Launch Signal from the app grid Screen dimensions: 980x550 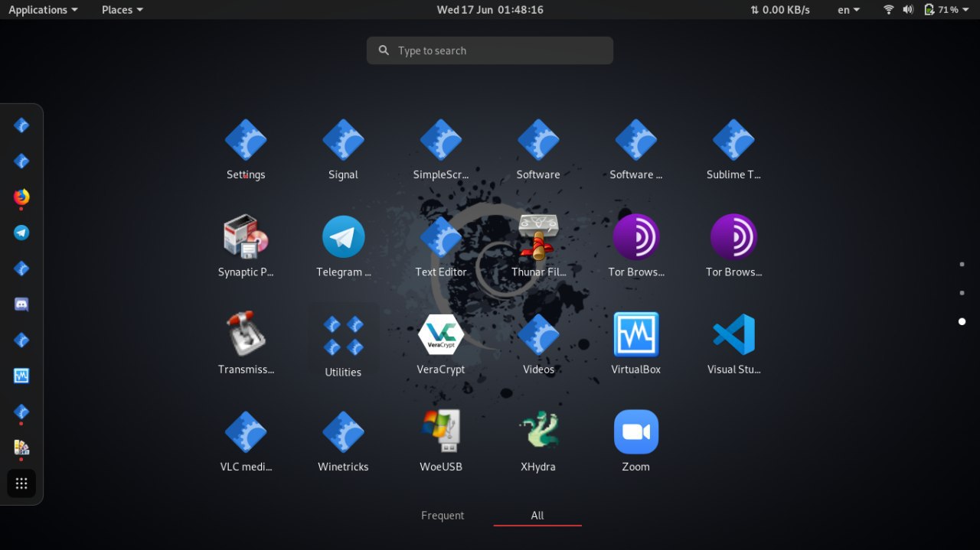tap(343, 150)
